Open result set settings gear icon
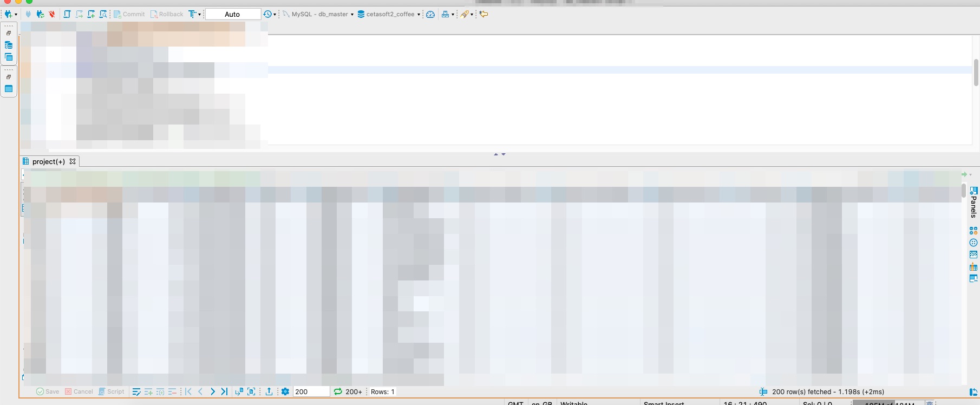Viewport: 980px width, 405px height. [x=285, y=391]
